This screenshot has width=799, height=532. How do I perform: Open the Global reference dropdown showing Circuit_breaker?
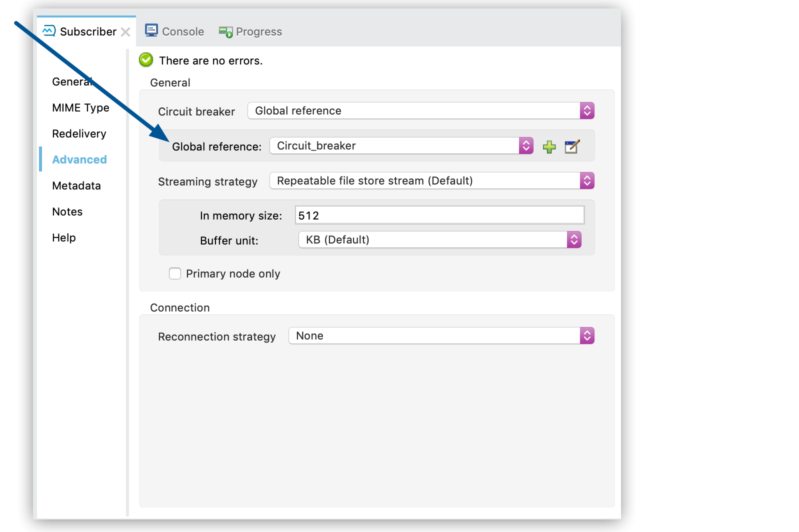[525, 145]
